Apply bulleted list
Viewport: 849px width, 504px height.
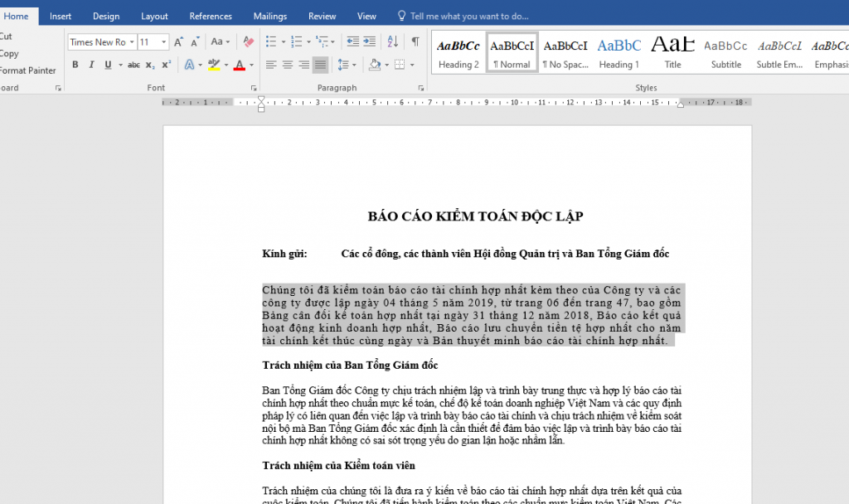pos(271,41)
